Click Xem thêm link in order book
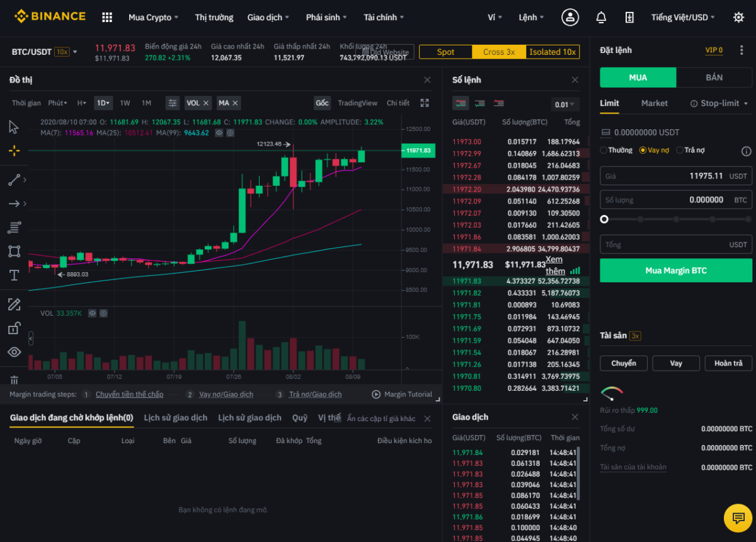Screen dimensions: 756x542 (x=554, y=265)
